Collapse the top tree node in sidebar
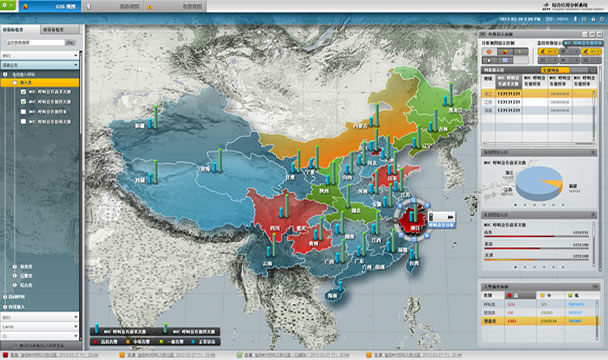The height and width of the screenshot is (360, 608). [x=5, y=74]
